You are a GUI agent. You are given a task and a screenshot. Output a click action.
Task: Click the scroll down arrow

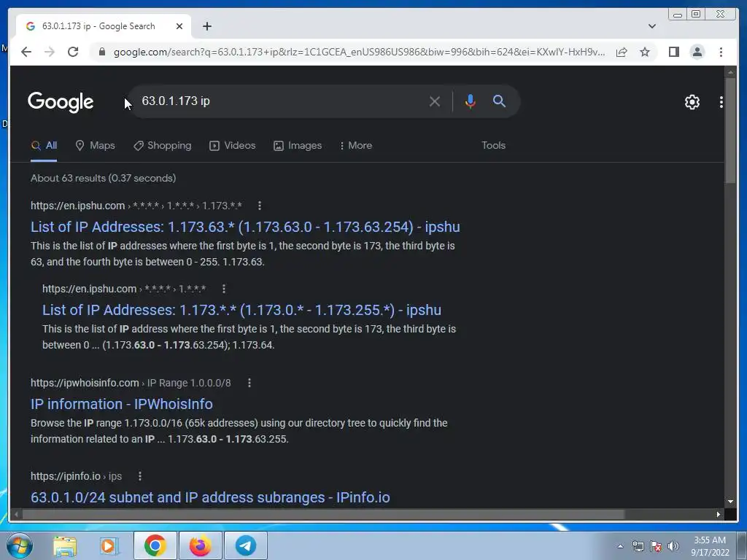[x=730, y=502]
